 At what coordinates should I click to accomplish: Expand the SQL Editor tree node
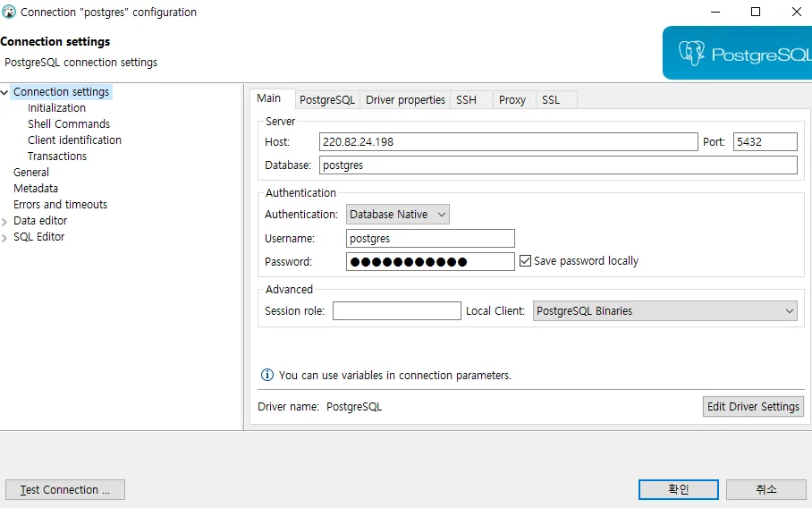tap(4, 238)
